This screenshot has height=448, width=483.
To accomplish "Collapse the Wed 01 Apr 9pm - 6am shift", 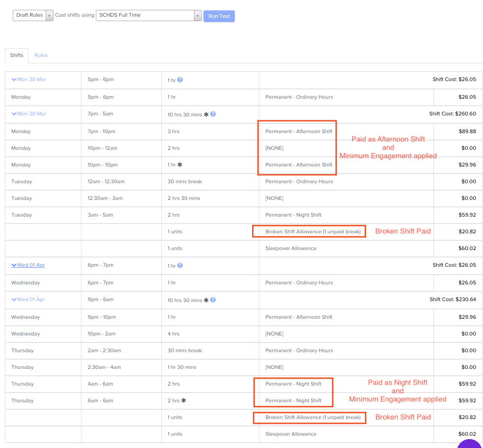I will coord(28,300).
